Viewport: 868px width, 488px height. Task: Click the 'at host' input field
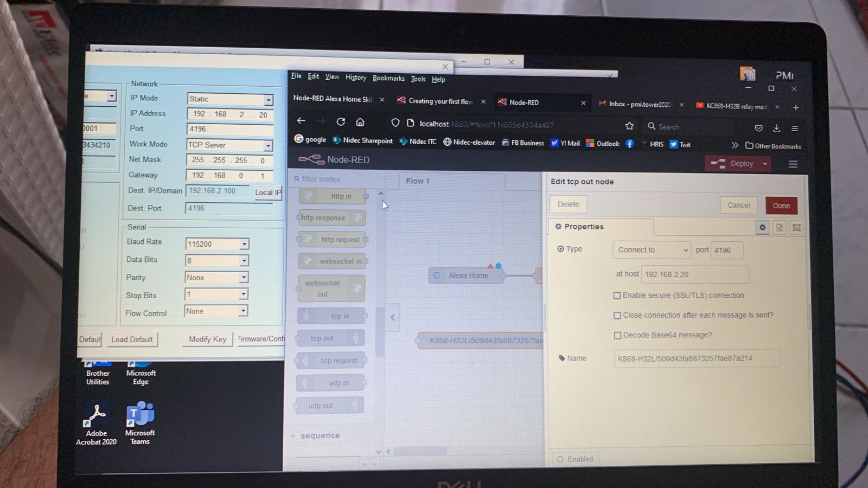pyautogui.click(x=694, y=274)
